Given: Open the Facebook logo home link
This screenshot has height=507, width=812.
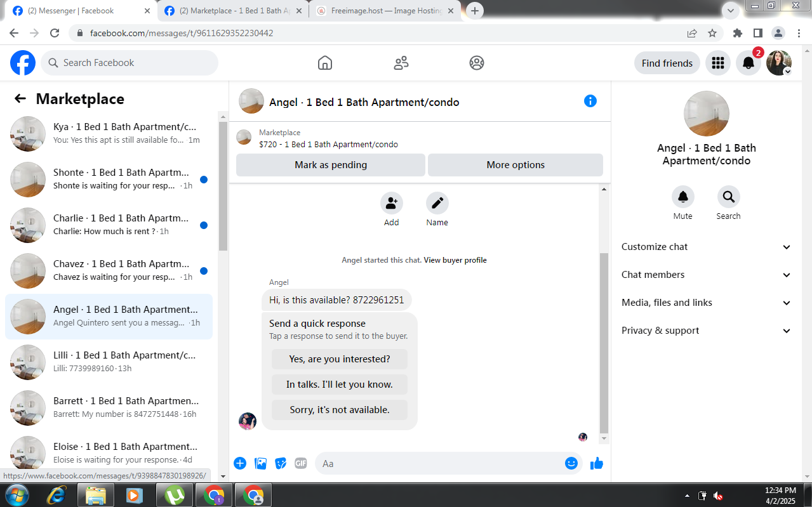Looking at the screenshot, I should coord(23,63).
